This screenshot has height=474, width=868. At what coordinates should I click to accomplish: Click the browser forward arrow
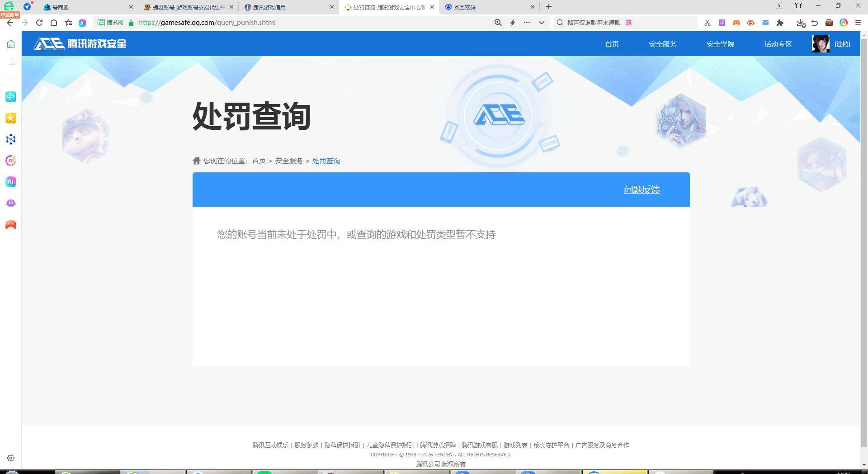point(25,23)
